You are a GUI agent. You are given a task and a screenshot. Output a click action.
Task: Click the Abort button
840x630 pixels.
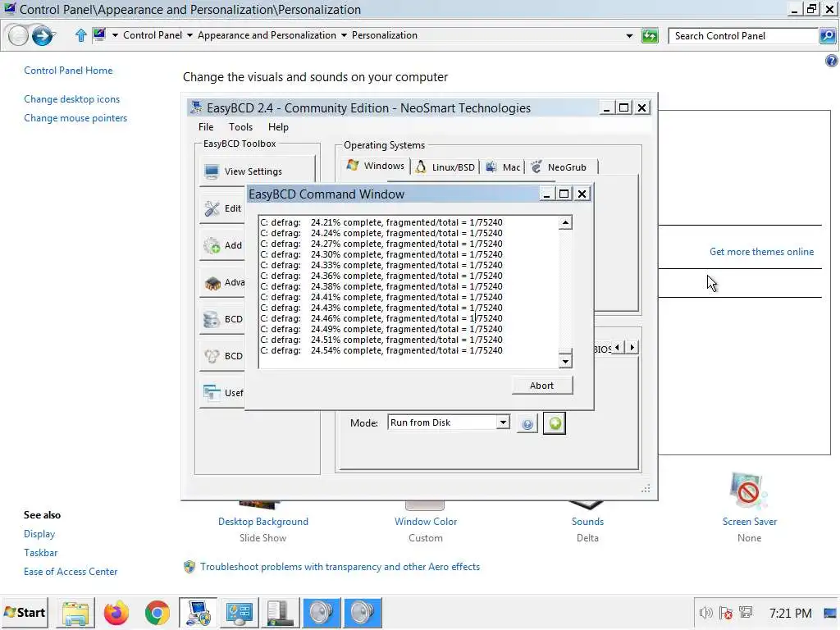[541, 386]
